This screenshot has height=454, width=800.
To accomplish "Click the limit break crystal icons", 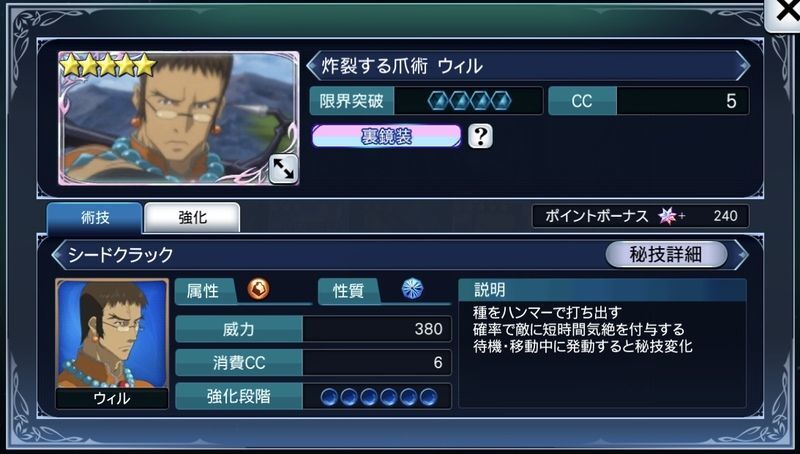I will point(469,101).
